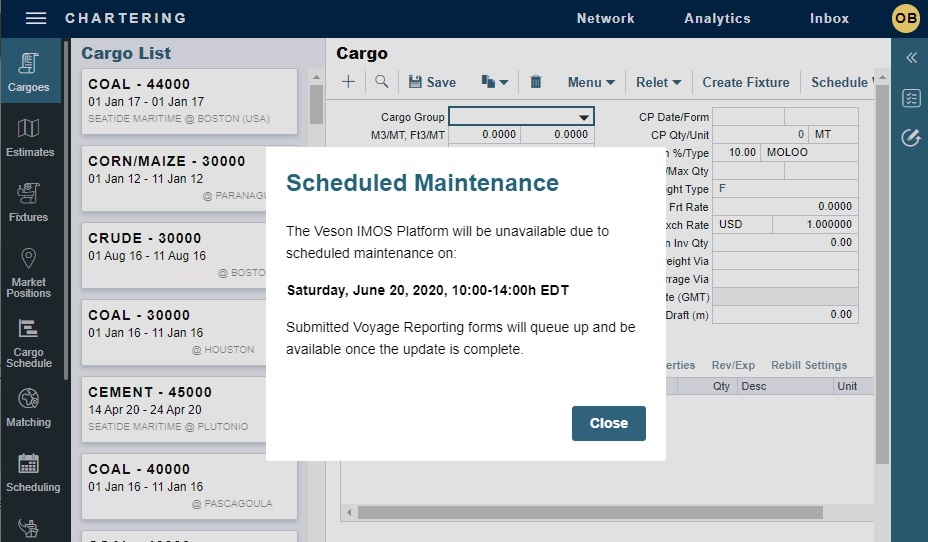
Task: Open the Relet dropdown
Action: 659,82
